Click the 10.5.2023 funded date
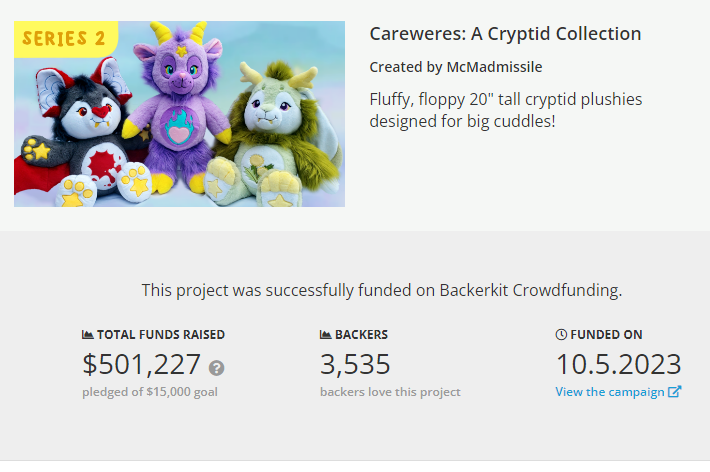Screen dimensions: 710x472 coord(618,364)
